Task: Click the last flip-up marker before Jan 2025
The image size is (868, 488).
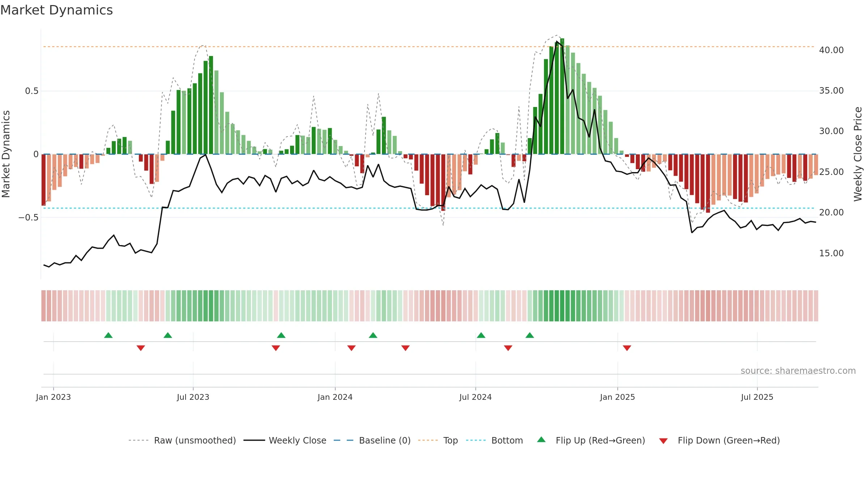Action: [530, 335]
